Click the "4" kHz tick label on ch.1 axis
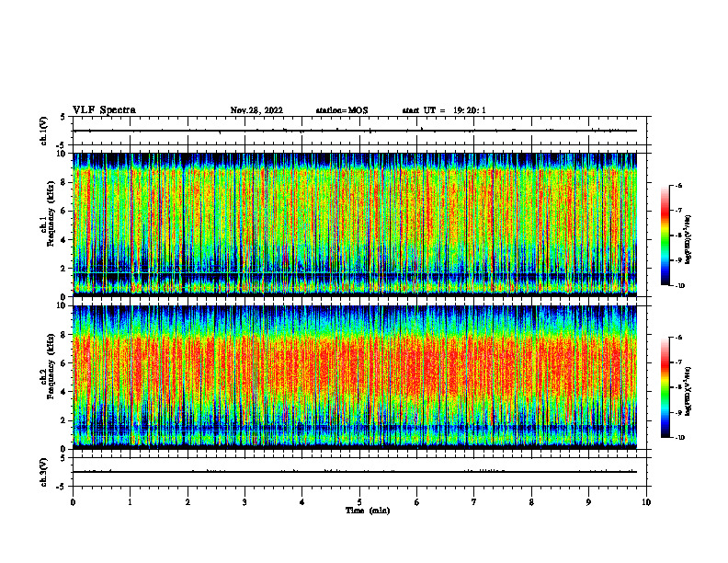This screenshot has width=728, height=563. click(64, 240)
